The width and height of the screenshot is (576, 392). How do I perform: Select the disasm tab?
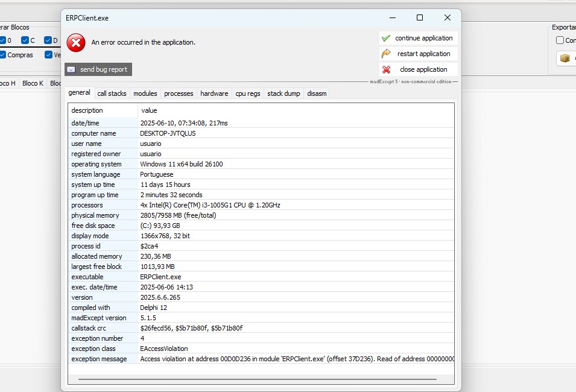(317, 93)
